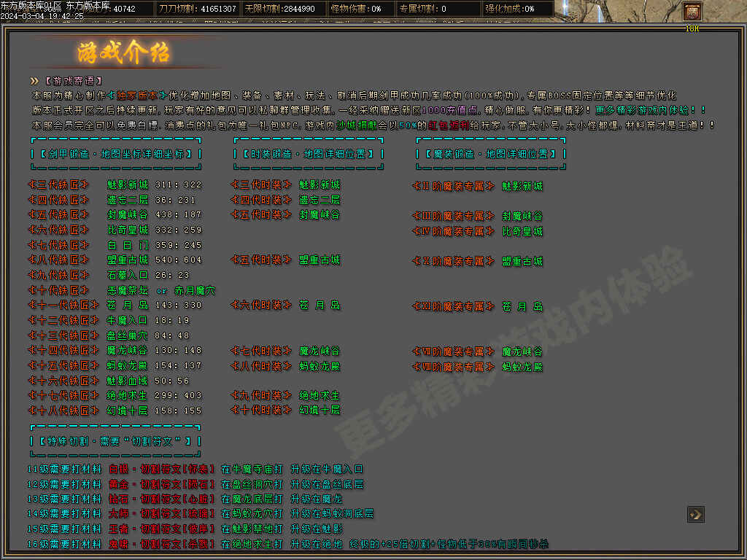Select the 十七代铁匠 link
Viewport: 747px width, 560px height.
click(63, 396)
